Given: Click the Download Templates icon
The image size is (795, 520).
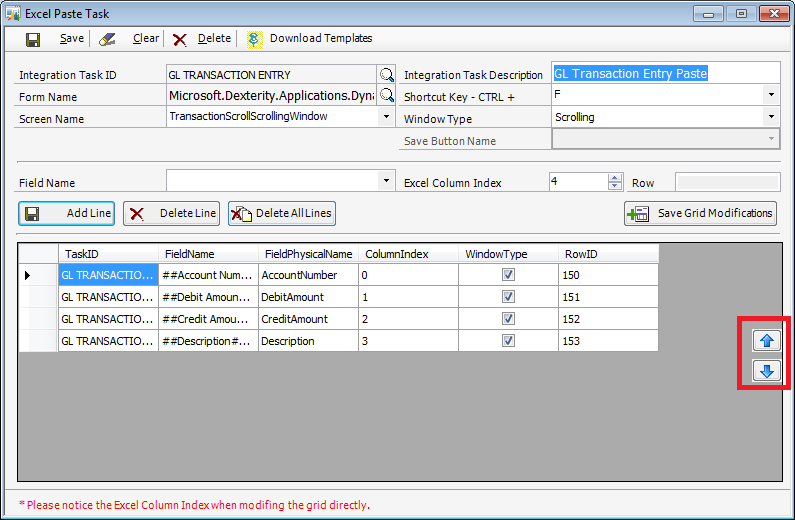Looking at the screenshot, I should 255,40.
